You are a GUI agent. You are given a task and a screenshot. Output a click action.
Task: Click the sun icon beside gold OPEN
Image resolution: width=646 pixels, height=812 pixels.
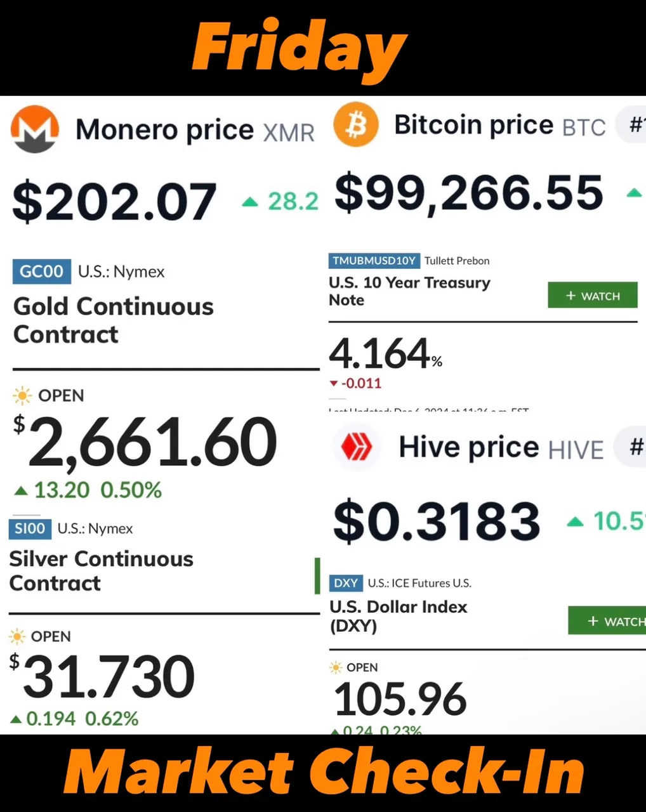22,396
